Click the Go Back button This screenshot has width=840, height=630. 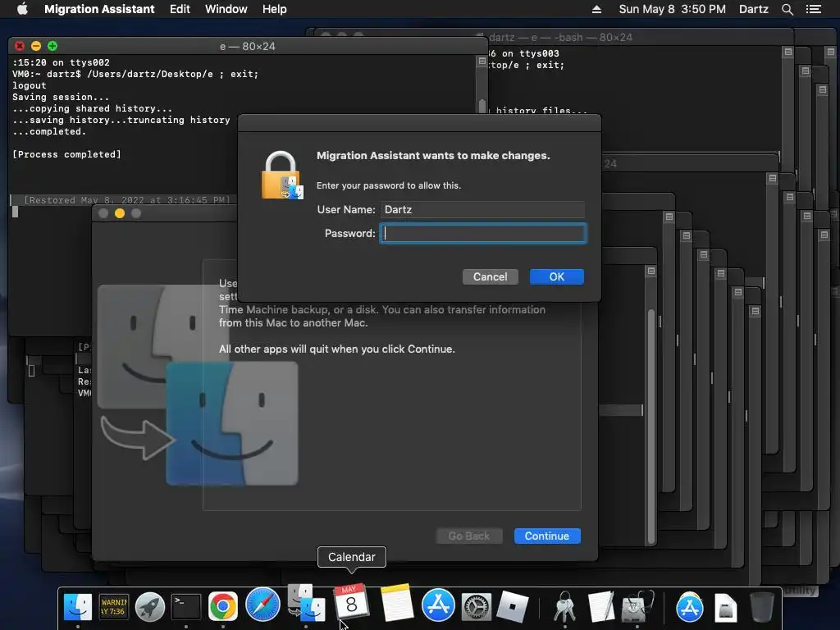(468, 536)
